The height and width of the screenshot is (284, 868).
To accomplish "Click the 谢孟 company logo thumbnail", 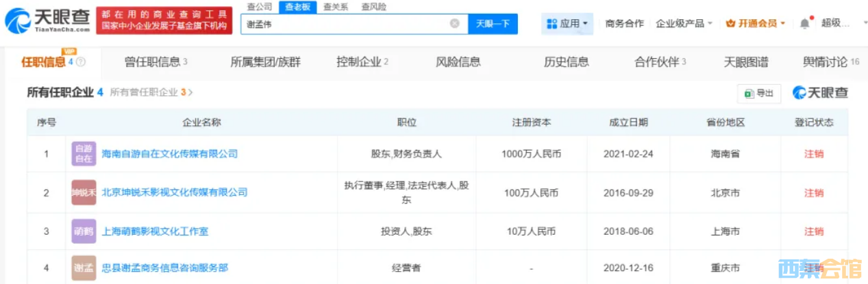I will (x=84, y=268).
